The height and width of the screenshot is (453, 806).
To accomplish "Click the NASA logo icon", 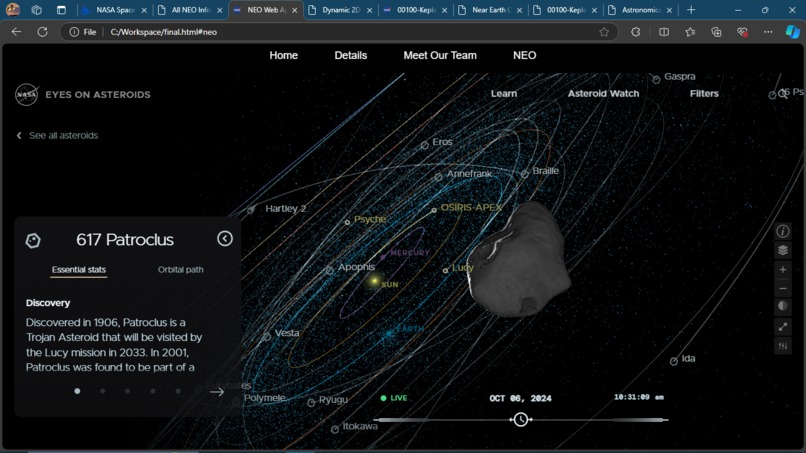I will click(x=26, y=95).
